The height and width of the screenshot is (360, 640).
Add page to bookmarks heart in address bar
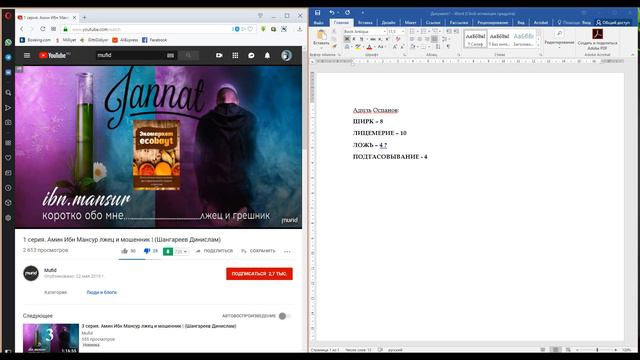pyautogui.click(x=250, y=29)
